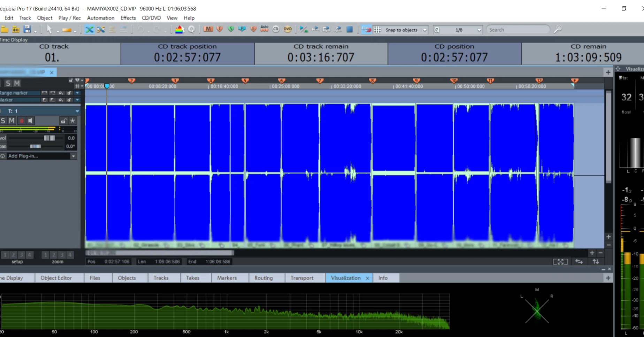Click the DVD burn icon
The image size is (644, 337).
tap(287, 29)
